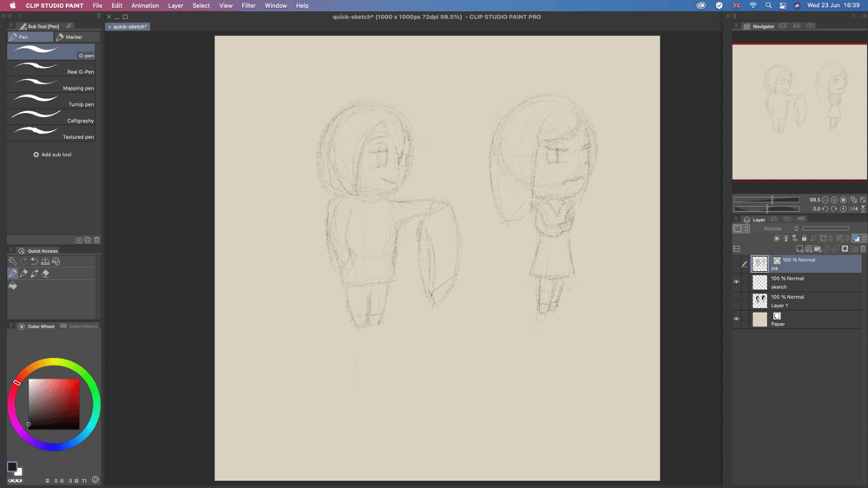The image size is (868, 488).
Task: Toggle lock checkbox on sketch layer
Action: coord(745,282)
